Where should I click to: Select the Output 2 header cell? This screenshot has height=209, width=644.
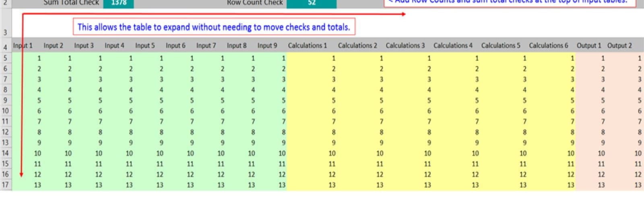pyautogui.click(x=619, y=46)
